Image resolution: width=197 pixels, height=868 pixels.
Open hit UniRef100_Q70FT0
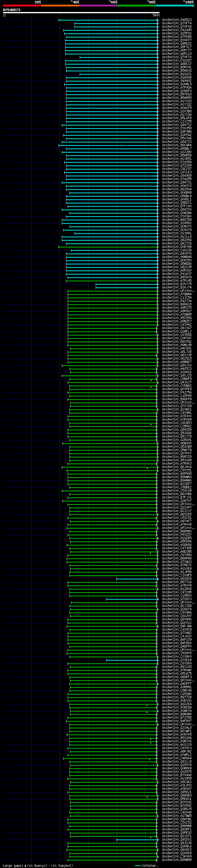(177, 57)
